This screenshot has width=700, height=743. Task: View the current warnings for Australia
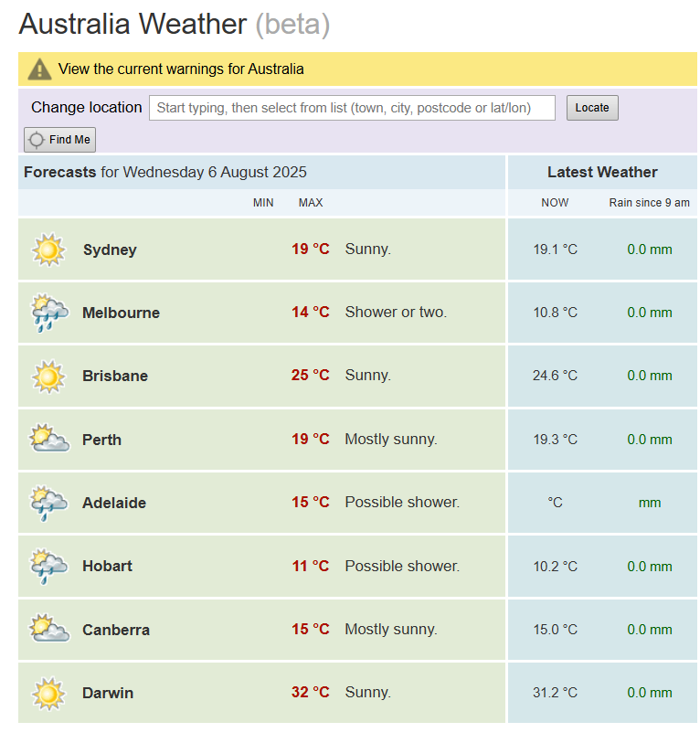181,69
